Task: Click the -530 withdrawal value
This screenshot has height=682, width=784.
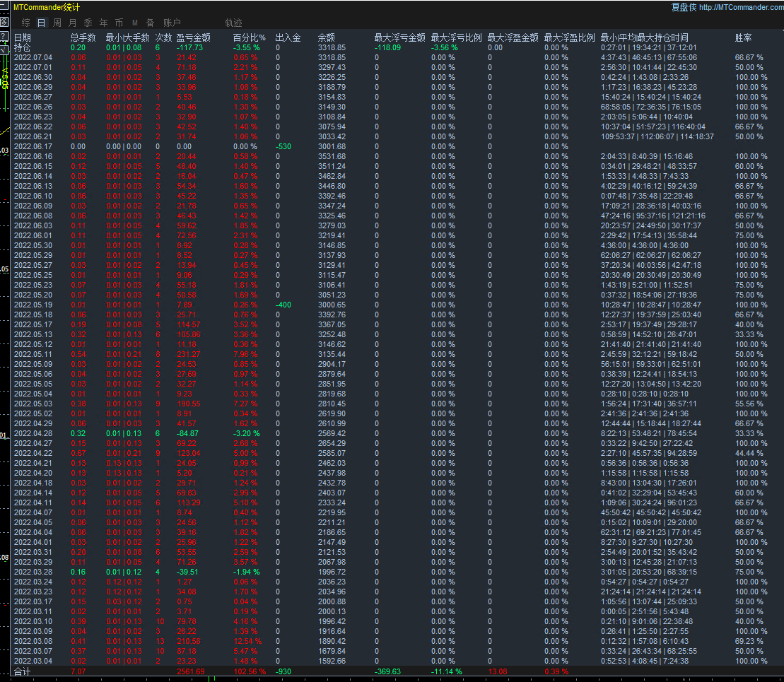Action: (283, 146)
